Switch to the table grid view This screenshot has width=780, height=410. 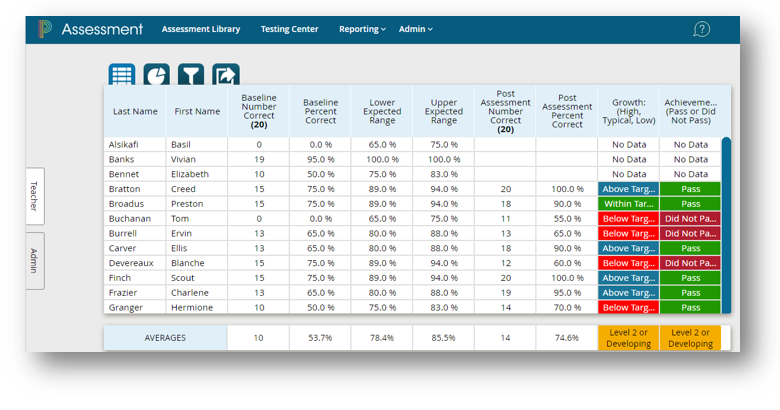coord(122,76)
